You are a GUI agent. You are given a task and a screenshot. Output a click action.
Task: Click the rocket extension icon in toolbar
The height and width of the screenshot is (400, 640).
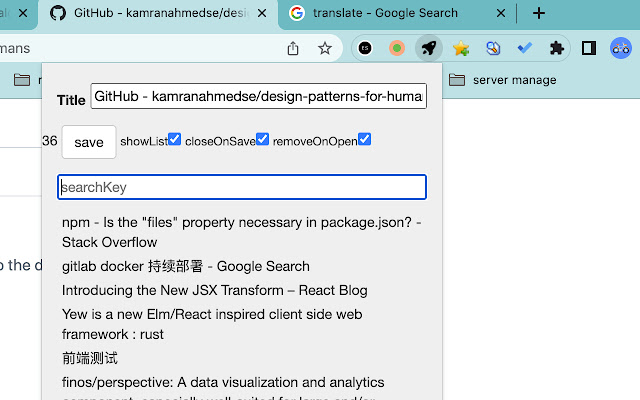(429, 48)
